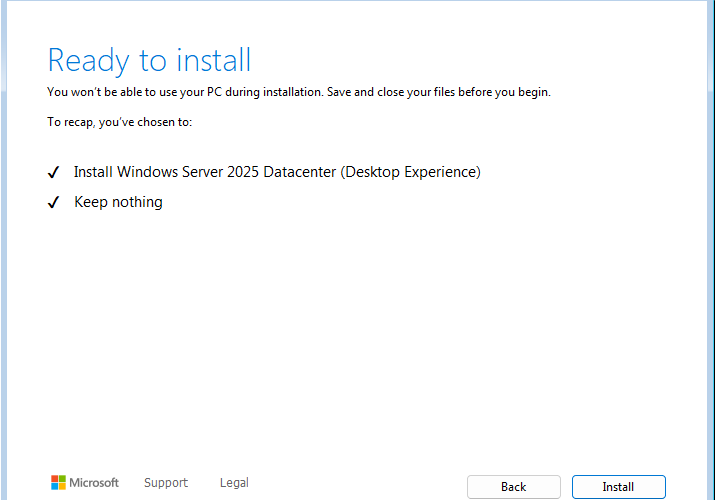Click the Install Windows Server 2025 Datacenter line
Screen dimensions: 715x500
click(277, 172)
